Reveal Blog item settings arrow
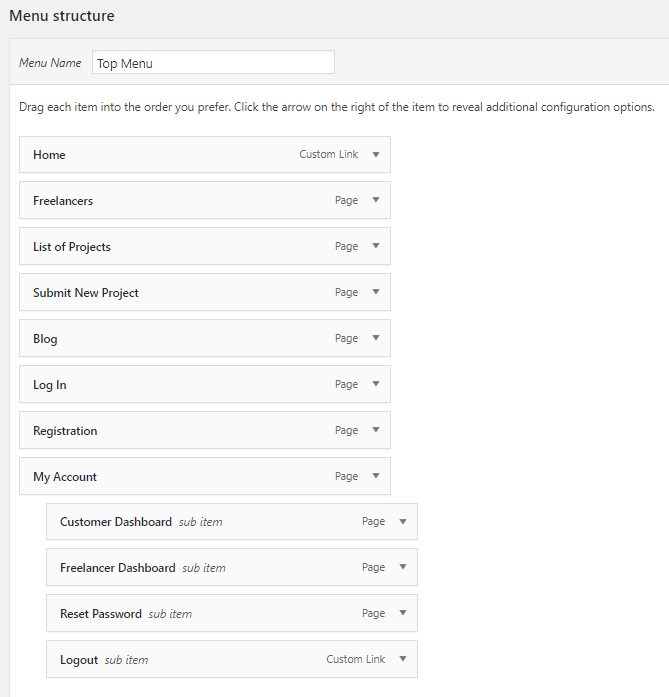Image resolution: width=669 pixels, height=697 pixels. point(376,338)
